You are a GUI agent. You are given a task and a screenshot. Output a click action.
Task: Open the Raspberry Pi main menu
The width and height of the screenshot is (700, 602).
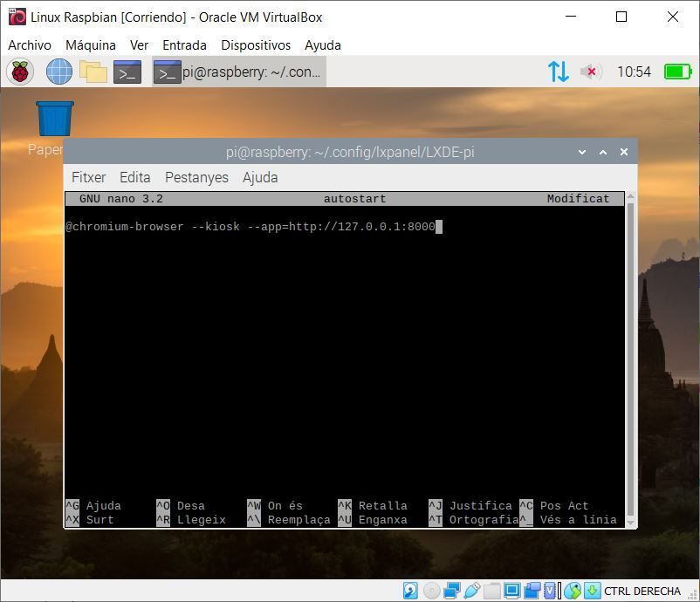click(20, 72)
